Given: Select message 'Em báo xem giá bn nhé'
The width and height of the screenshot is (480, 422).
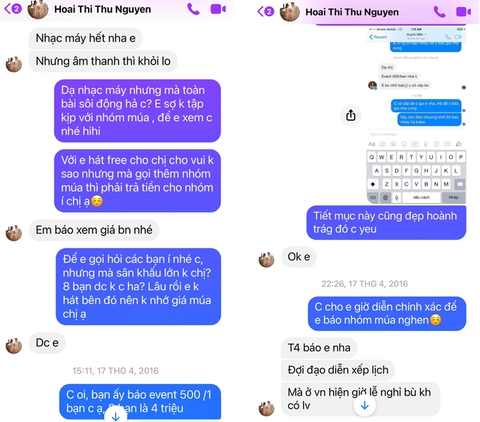Looking at the screenshot, I should [x=94, y=230].
